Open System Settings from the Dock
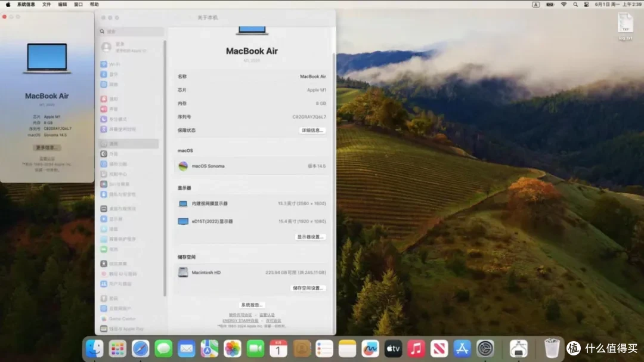The width and height of the screenshot is (644, 362). (x=485, y=349)
